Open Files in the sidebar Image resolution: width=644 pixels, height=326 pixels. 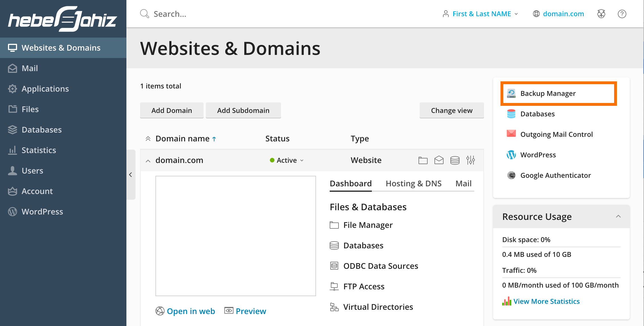(63, 109)
